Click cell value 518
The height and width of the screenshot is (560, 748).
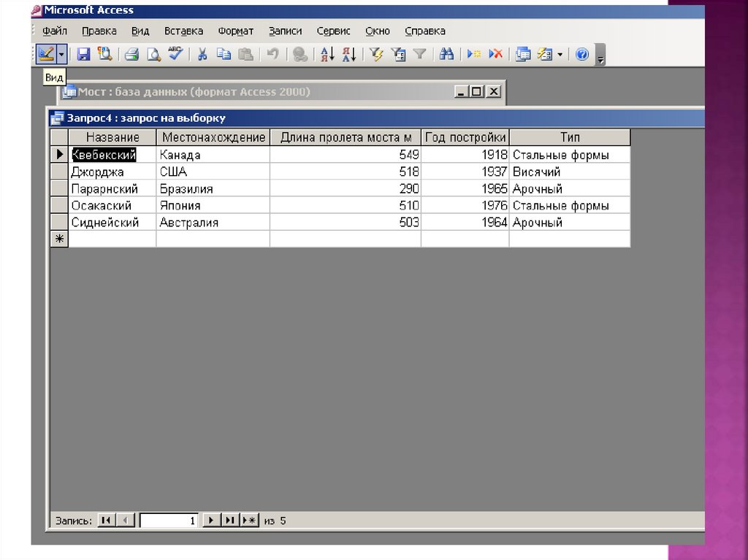[x=346, y=172]
